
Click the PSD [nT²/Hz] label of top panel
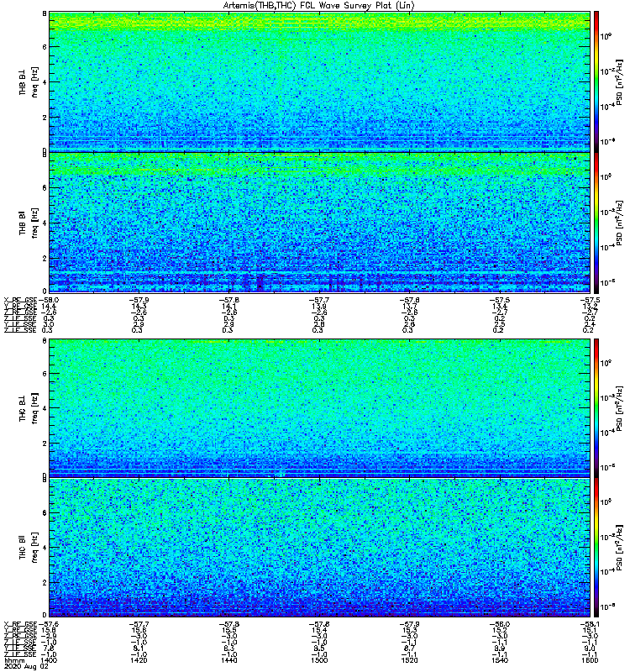pyautogui.click(x=620, y=81)
